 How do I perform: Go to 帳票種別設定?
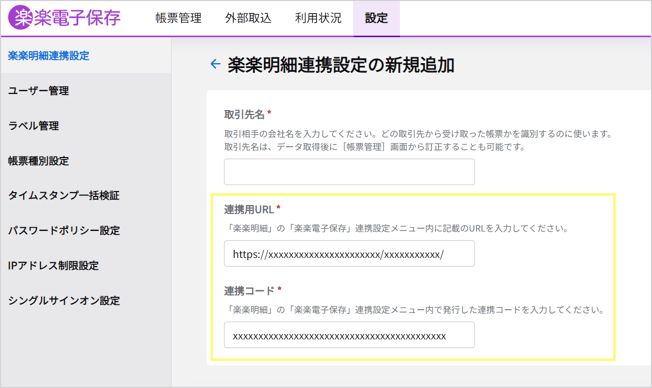pos(38,161)
